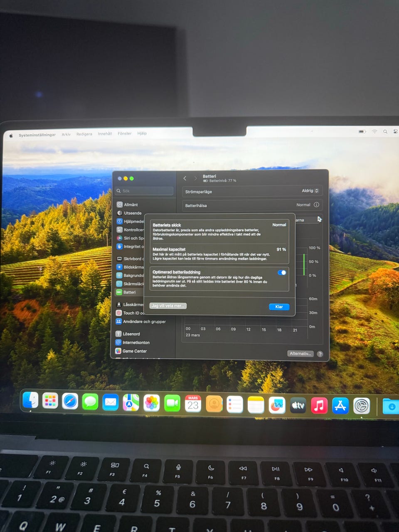
Task: Open Apple TV from the Dock
Action: click(x=298, y=405)
